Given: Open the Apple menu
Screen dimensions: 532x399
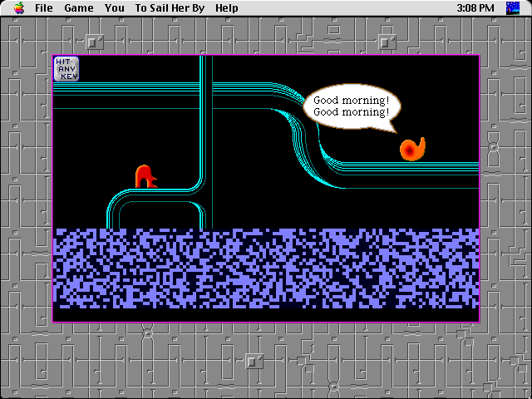Looking at the screenshot, I should point(19,7).
